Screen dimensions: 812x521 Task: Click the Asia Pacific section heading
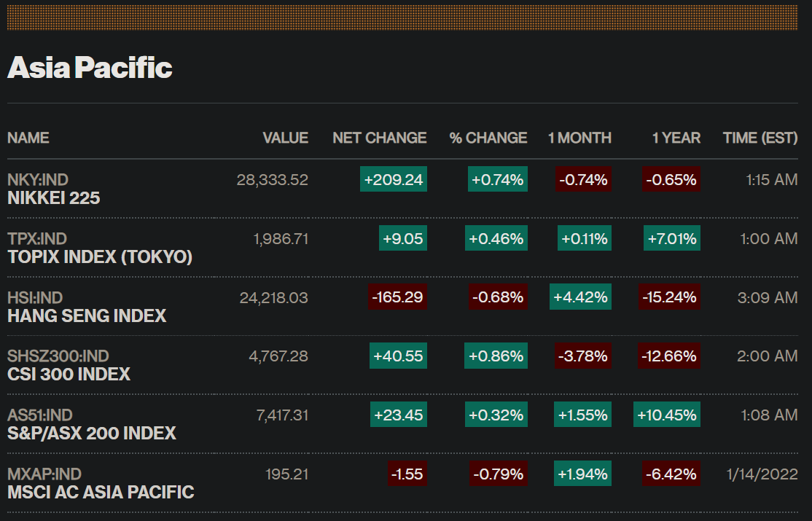point(90,68)
